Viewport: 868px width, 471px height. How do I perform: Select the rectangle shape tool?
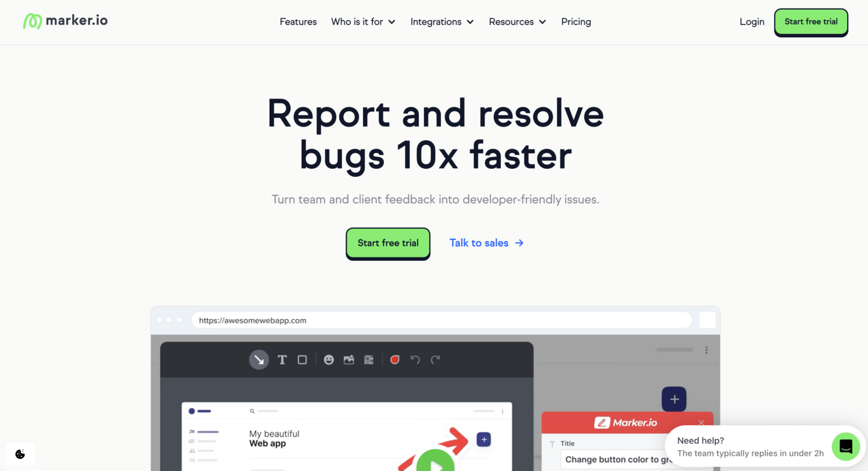pyautogui.click(x=302, y=360)
